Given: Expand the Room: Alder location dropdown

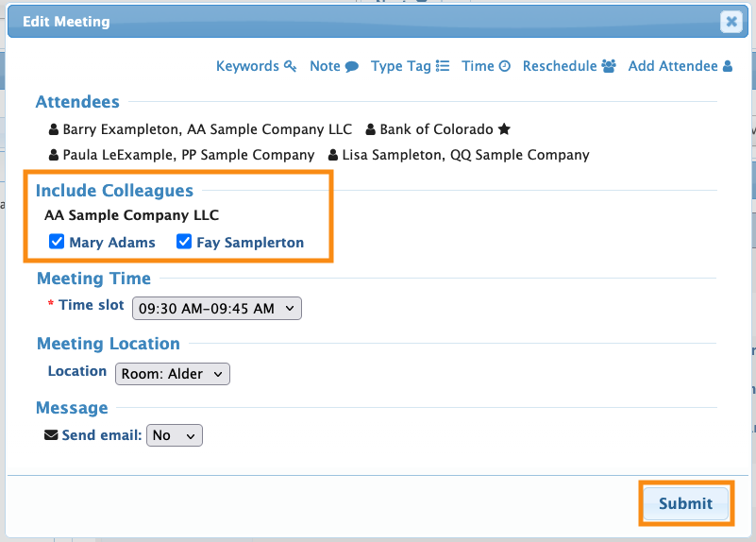Looking at the screenshot, I should point(172,374).
